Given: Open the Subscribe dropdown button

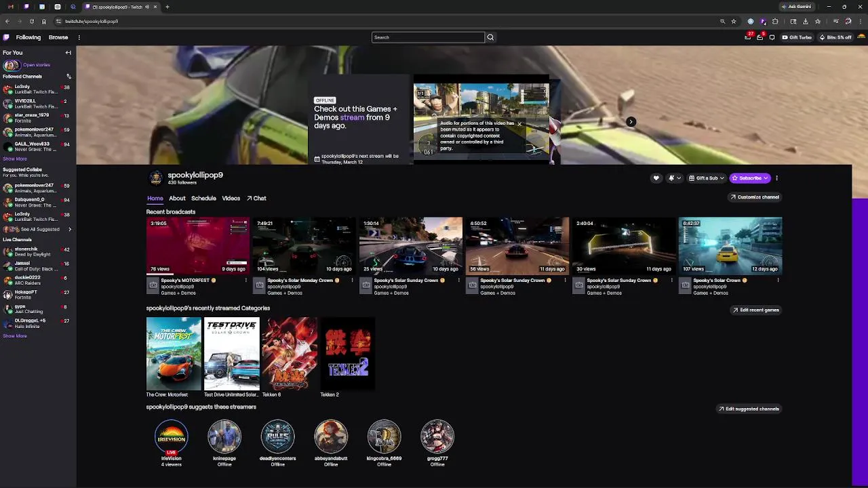Looking at the screenshot, I should [x=750, y=178].
